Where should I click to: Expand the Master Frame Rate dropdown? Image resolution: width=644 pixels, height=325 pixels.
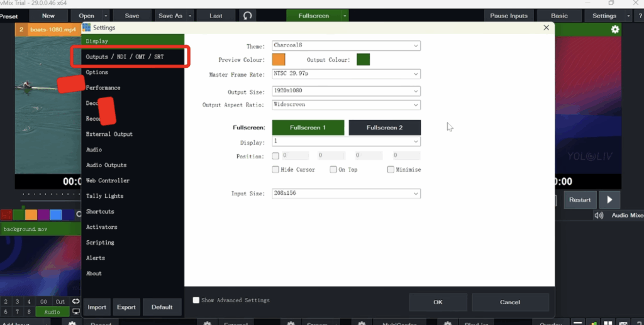pos(346,74)
